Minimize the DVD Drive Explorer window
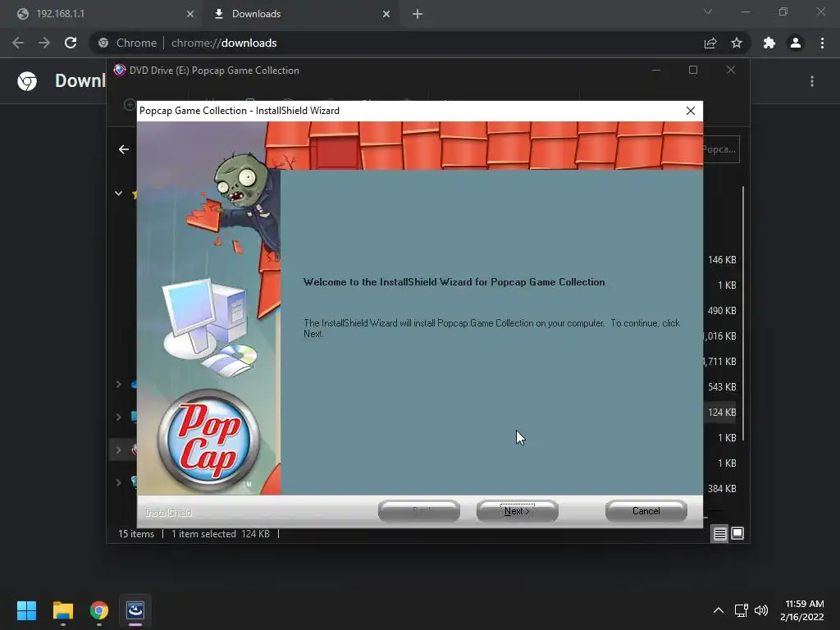The width and height of the screenshot is (840, 630). [x=656, y=71]
